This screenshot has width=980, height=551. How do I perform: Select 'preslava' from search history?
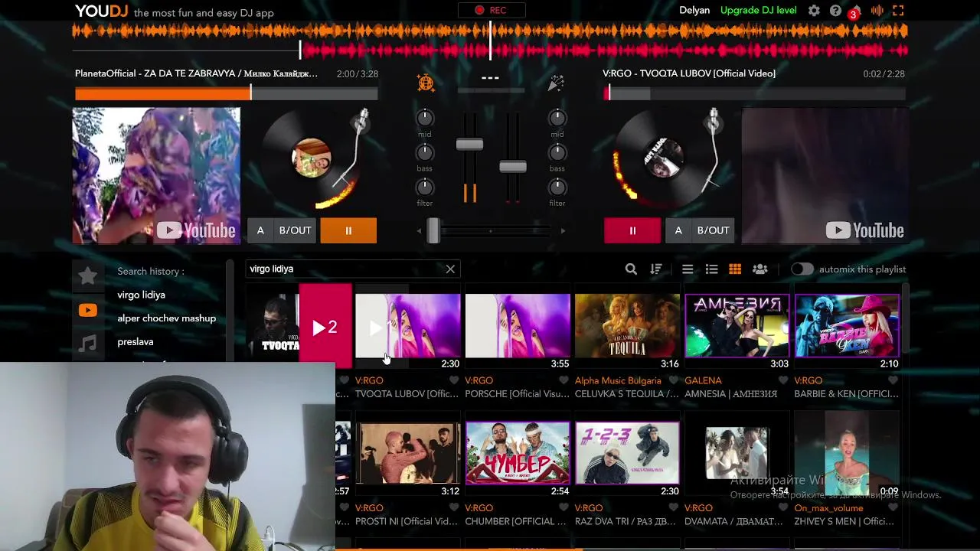(x=136, y=342)
